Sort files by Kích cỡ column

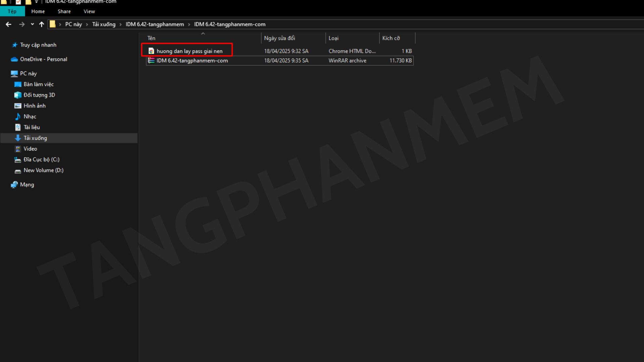[391, 38]
